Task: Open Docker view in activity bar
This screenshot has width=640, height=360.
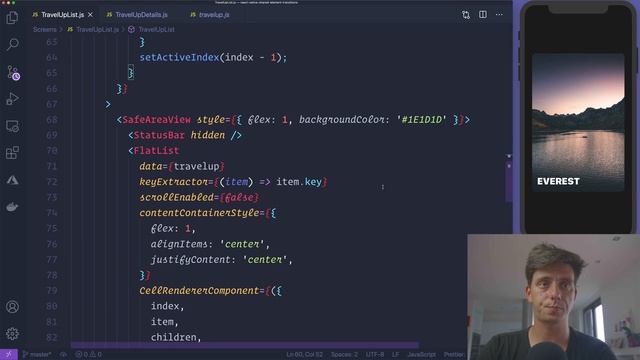Action: 12,207
